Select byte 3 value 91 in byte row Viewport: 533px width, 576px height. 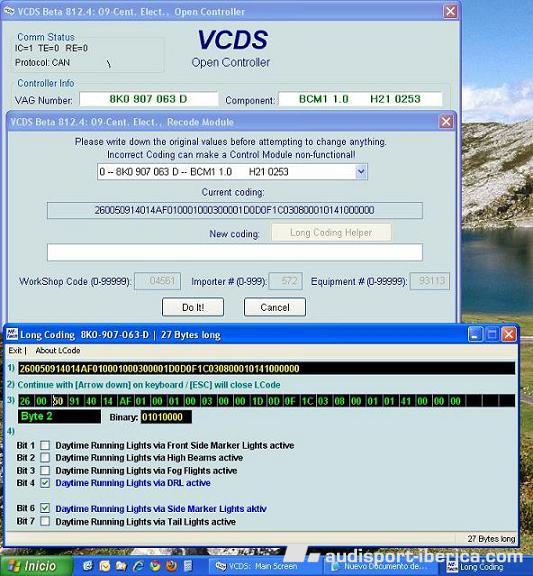74,401
